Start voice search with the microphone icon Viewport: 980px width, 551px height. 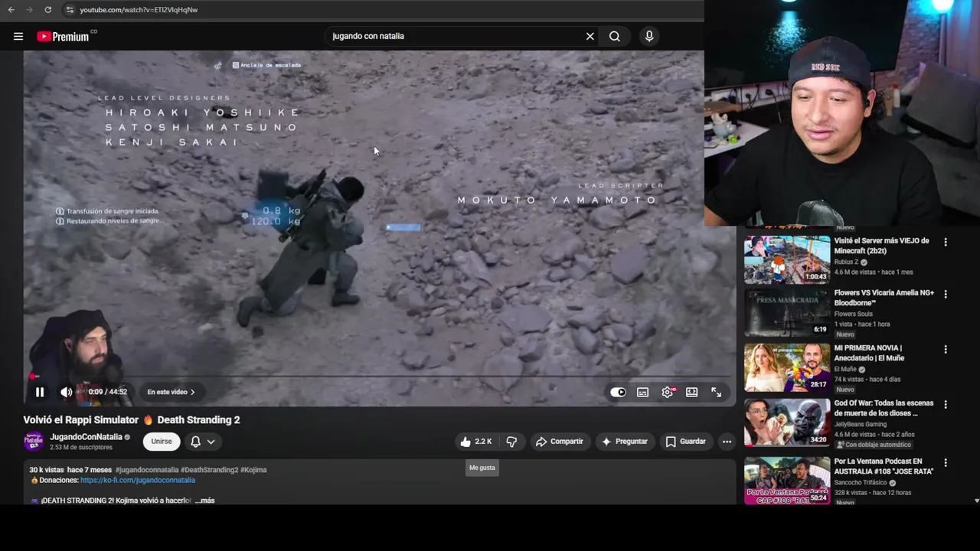point(649,36)
